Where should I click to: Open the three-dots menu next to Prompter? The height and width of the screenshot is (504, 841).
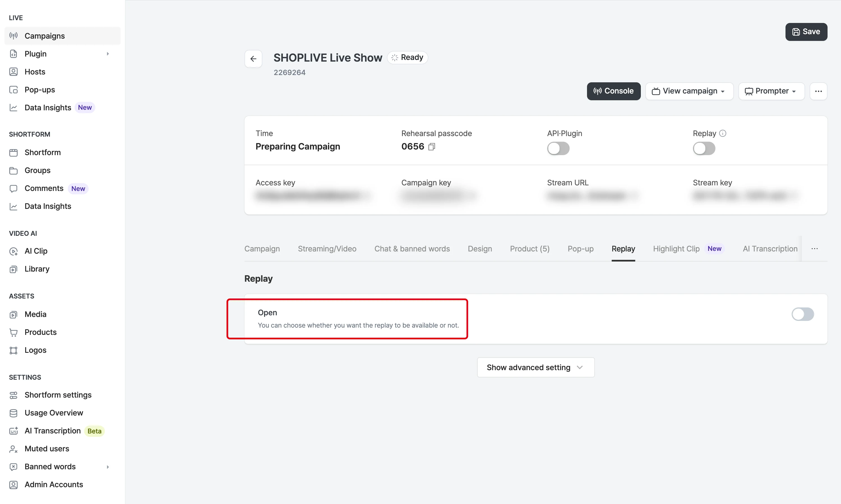tap(818, 91)
